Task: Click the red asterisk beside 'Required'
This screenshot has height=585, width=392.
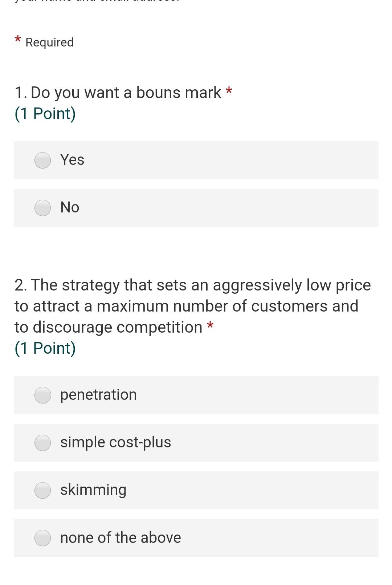Action: (x=18, y=39)
